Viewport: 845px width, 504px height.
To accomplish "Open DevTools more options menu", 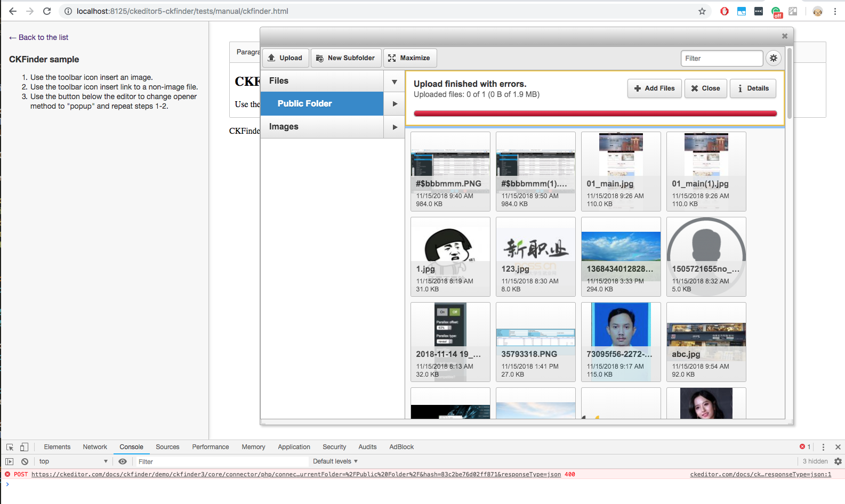I will click(823, 447).
